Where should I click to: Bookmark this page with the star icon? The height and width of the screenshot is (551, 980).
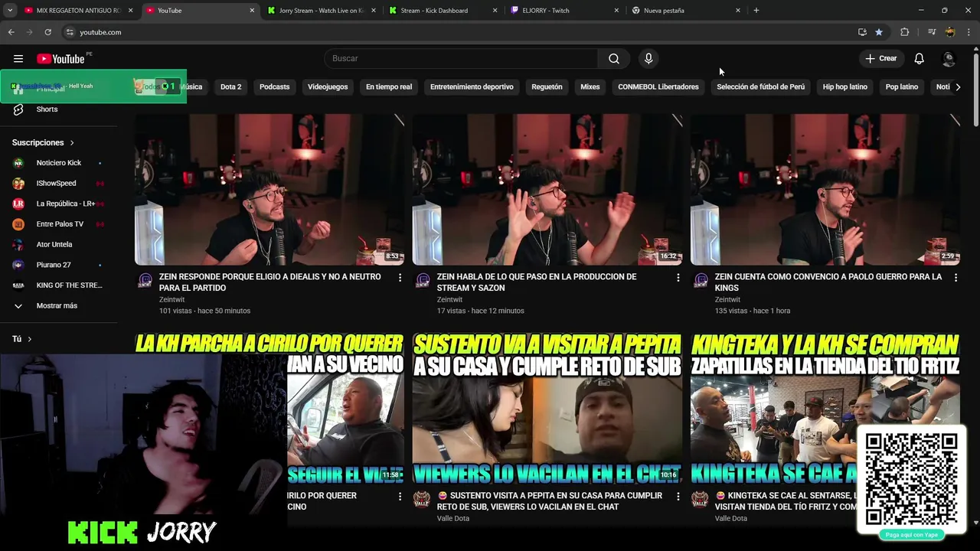tap(879, 32)
